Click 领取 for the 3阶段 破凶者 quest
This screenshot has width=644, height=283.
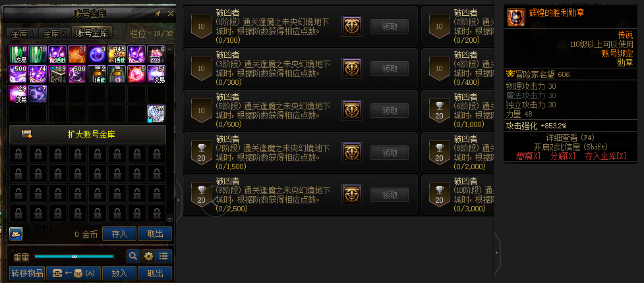click(390, 68)
